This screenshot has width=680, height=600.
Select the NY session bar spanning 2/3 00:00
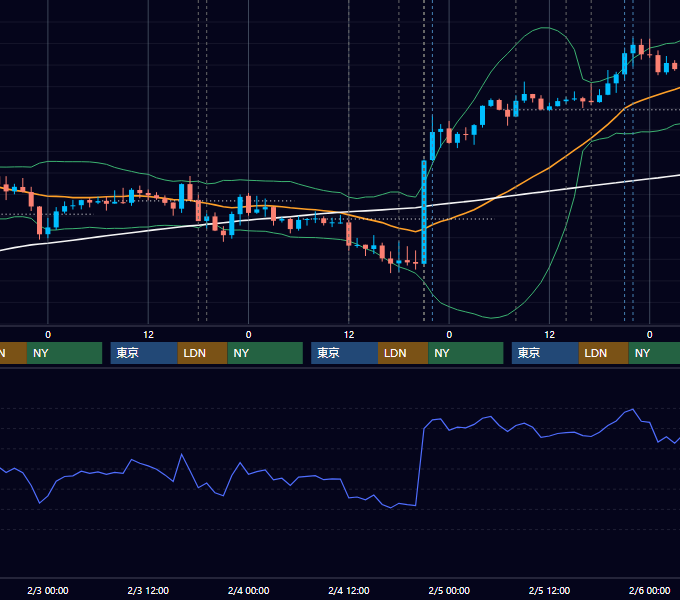(x=64, y=353)
